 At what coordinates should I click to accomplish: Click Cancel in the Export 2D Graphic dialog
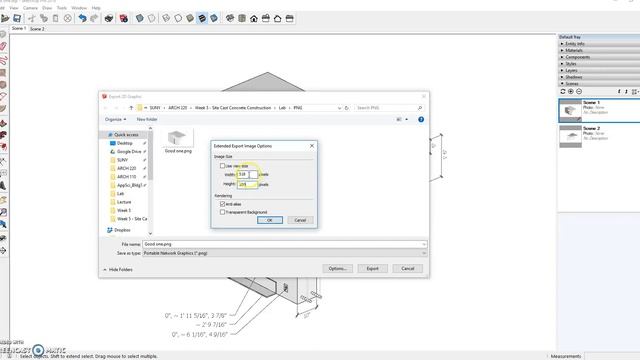click(x=407, y=269)
